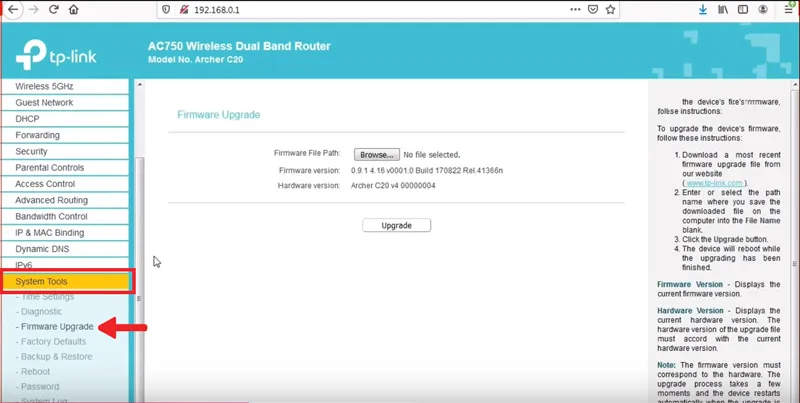Open the Password submenu item
Image resolution: width=800 pixels, height=403 pixels.
tap(38, 386)
